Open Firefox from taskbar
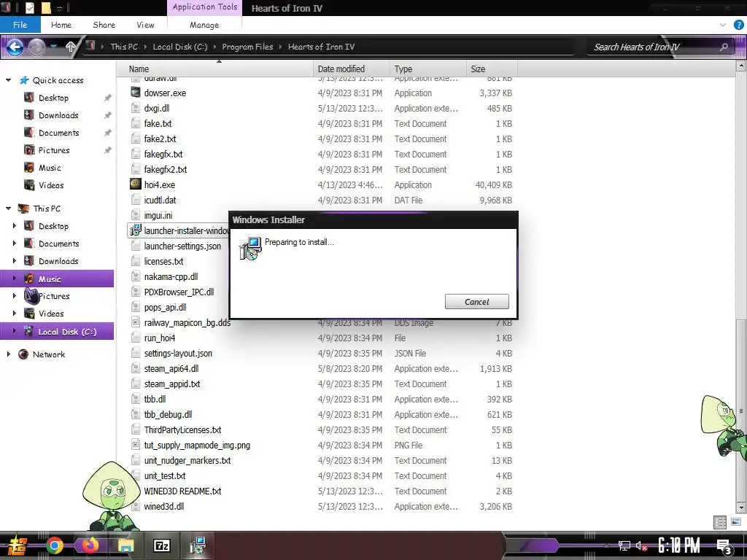 [x=90, y=545]
